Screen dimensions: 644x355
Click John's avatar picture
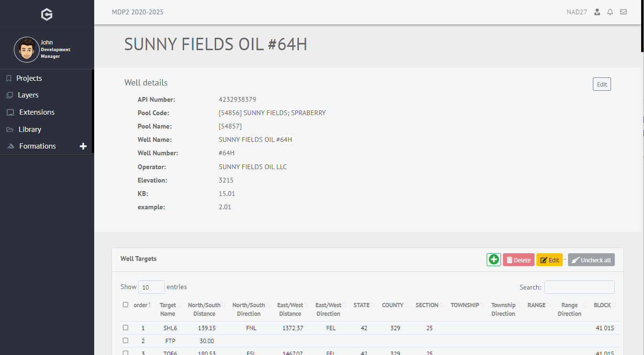[x=26, y=50]
